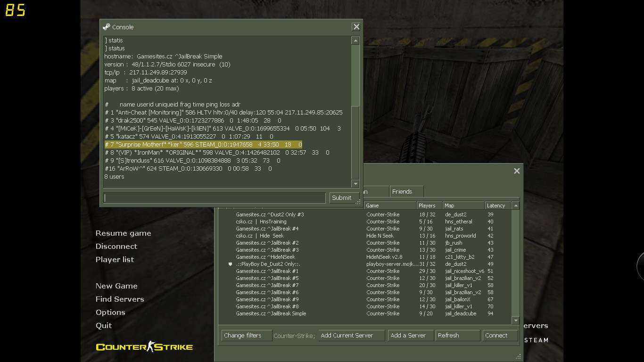The image size is (644, 362).
Task: Click the Counter-Strike logo
Action: click(x=144, y=346)
